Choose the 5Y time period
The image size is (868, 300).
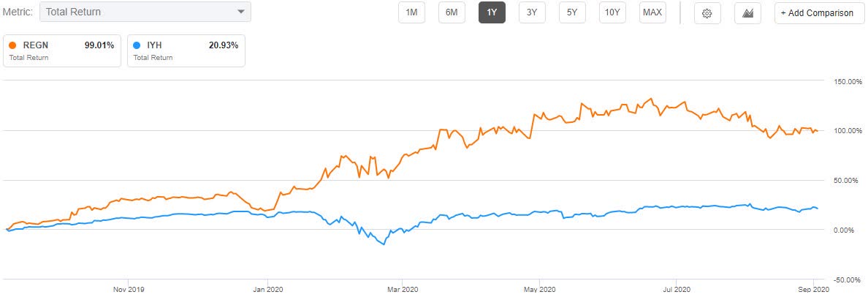[572, 12]
